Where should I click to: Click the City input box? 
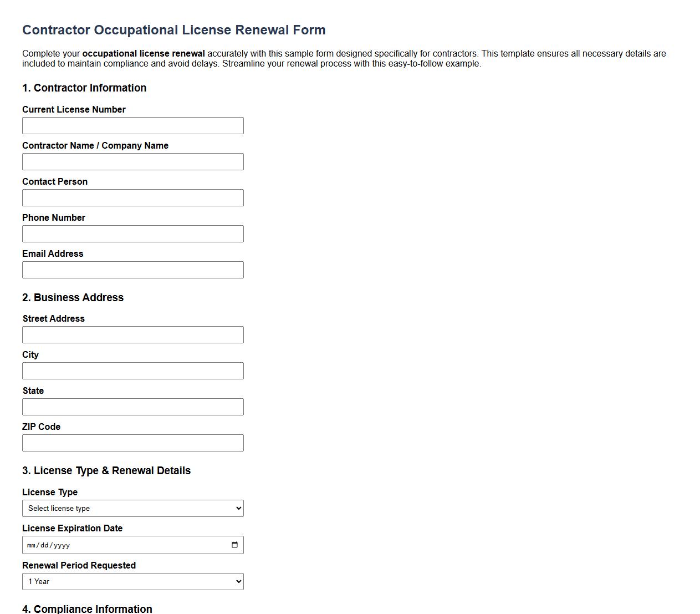pyautogui.click(x=133, y=371)
